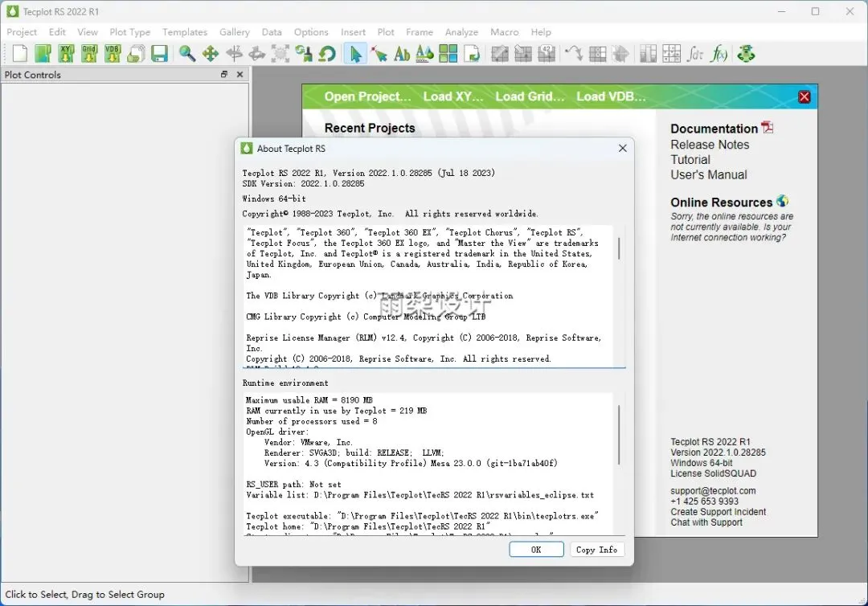
Task: Open the Tutorial documentation link
Action: [x=690, y=159]
